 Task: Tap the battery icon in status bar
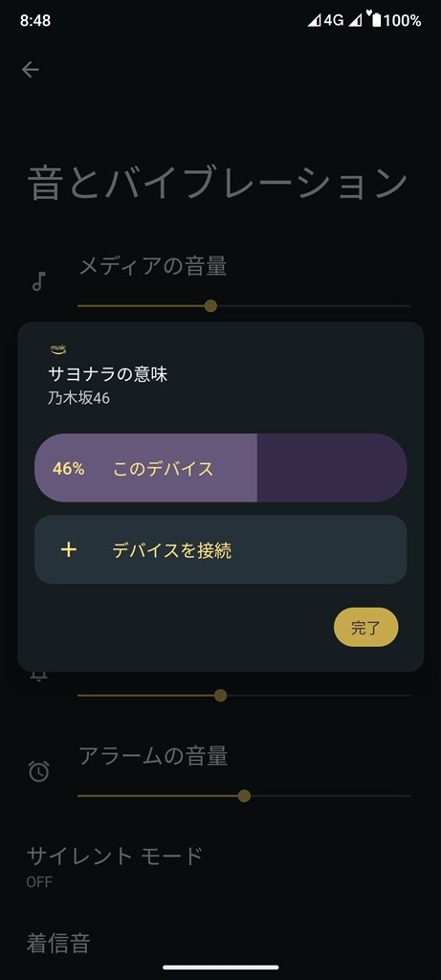point(375,21)
